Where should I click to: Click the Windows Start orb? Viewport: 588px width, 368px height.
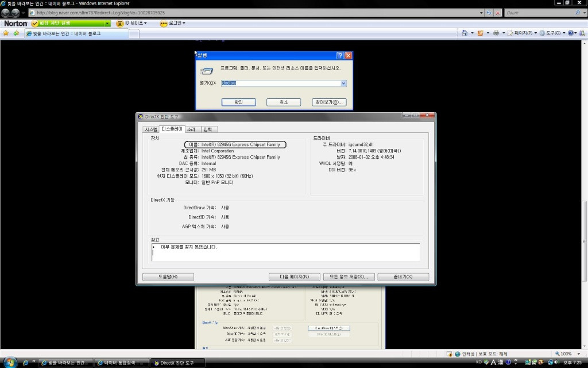(10, 362)
